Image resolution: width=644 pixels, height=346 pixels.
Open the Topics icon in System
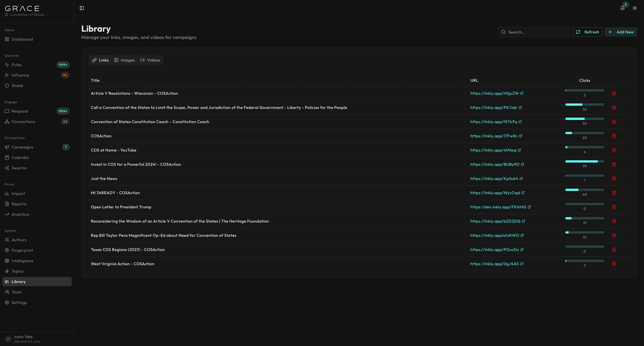click(x=7, y=271)
